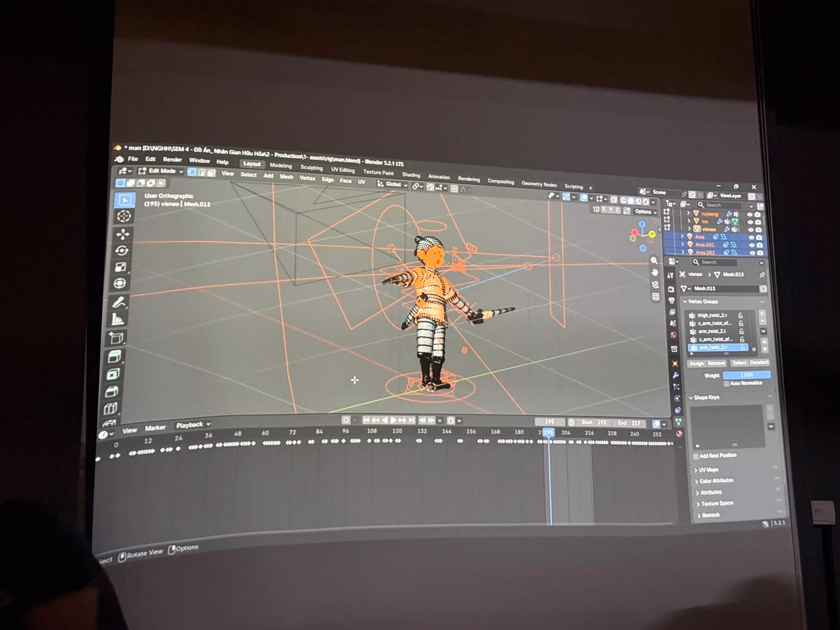
Task: Click the Remove button under vertex groups
Action: tap(716, 363)
